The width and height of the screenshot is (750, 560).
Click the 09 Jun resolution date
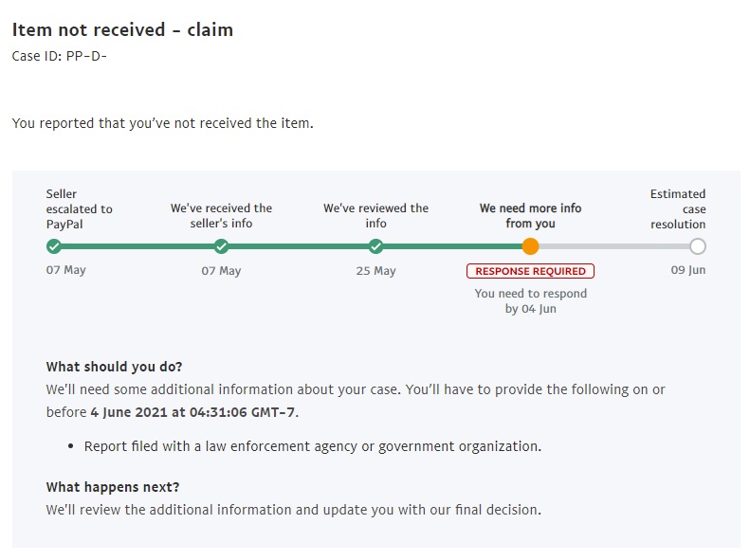687,270
